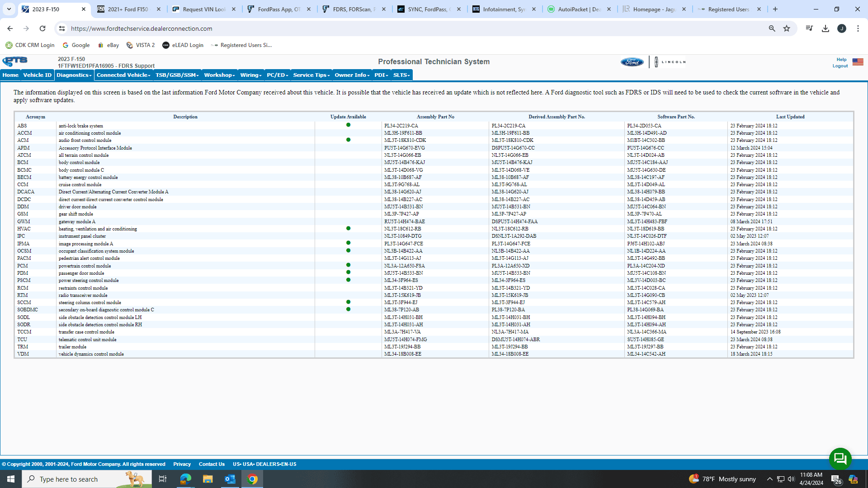Image resolution: width=868 pixels, height=488 pixels.
Task: Go back to the previous page
Action: click(x=10, y=28)
